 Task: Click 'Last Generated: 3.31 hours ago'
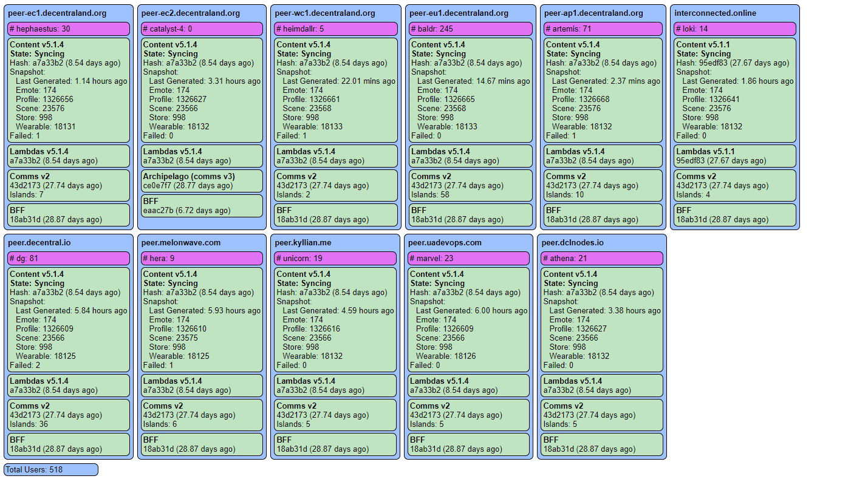tap(205, 81)
